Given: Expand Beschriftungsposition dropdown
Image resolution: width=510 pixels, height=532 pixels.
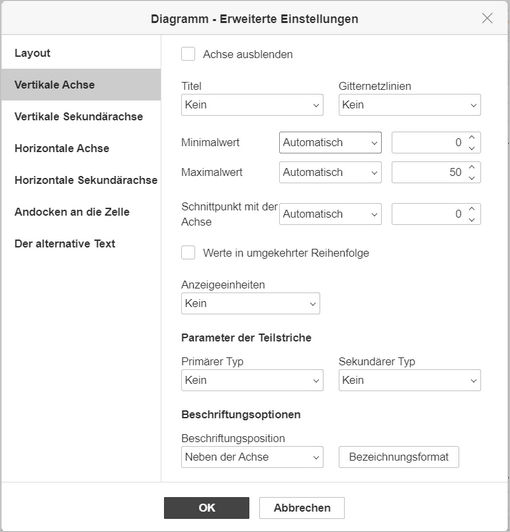Looking at the screenshot, I should click(252, 457).
